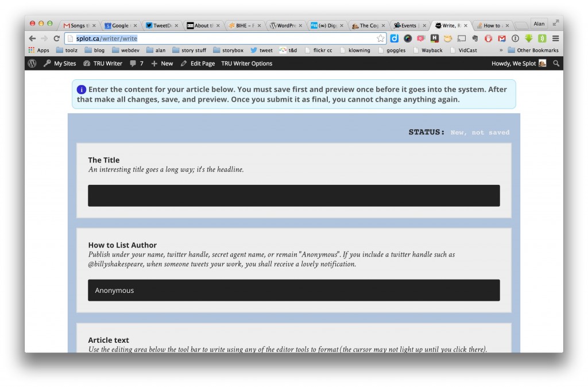Click the address bar URL field
This screenshot has width=588, height=387.
[225, 38]
